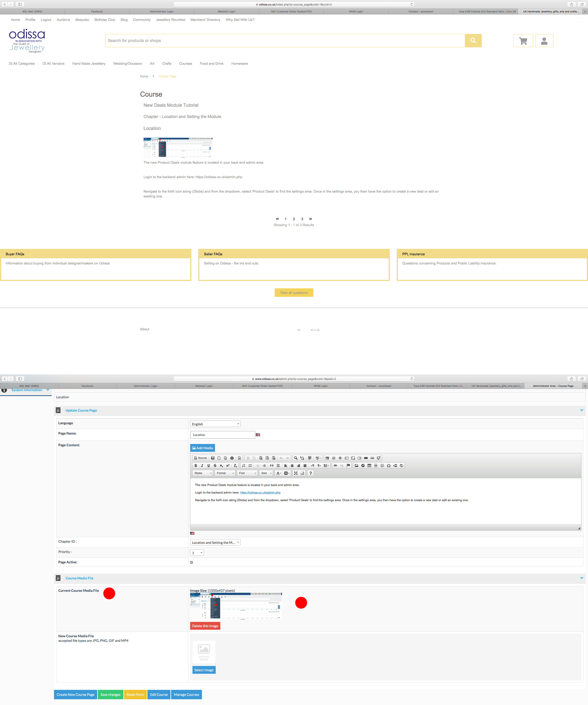
Task: Open the Language dropdown set to English
Action: click(215, 424)
